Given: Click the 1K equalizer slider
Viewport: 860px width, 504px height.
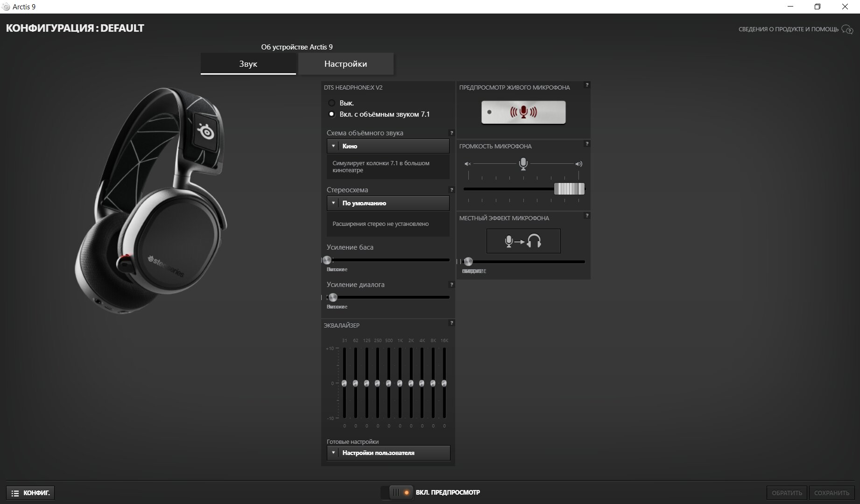Looking at the screenshot, I should [400, 383].
